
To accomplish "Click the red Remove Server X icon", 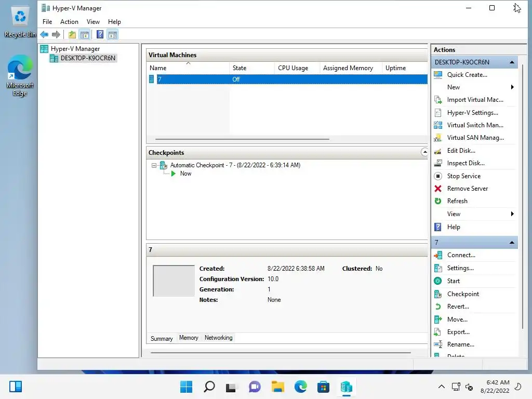I will pyautogui.click(x=438, y=189).
